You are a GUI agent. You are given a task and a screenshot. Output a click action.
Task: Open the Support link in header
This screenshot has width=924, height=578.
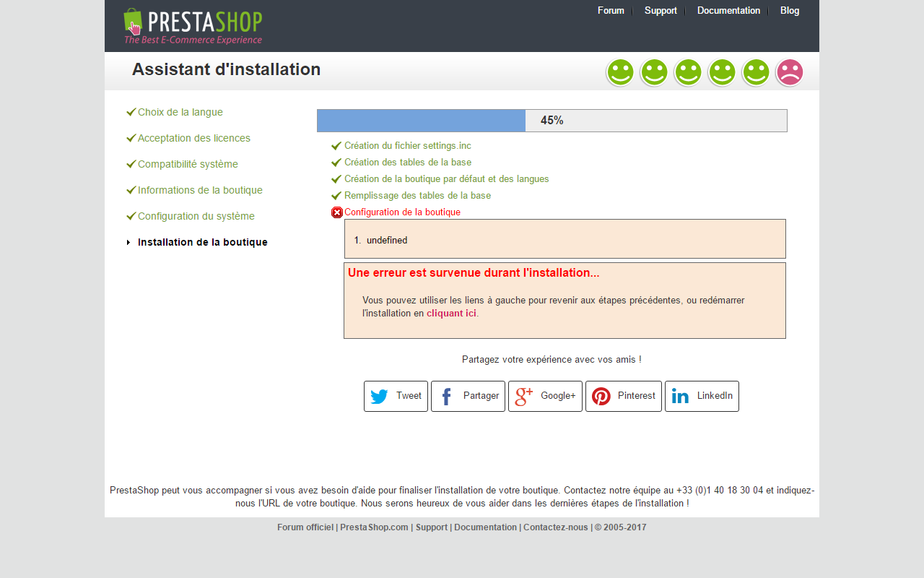661,11
